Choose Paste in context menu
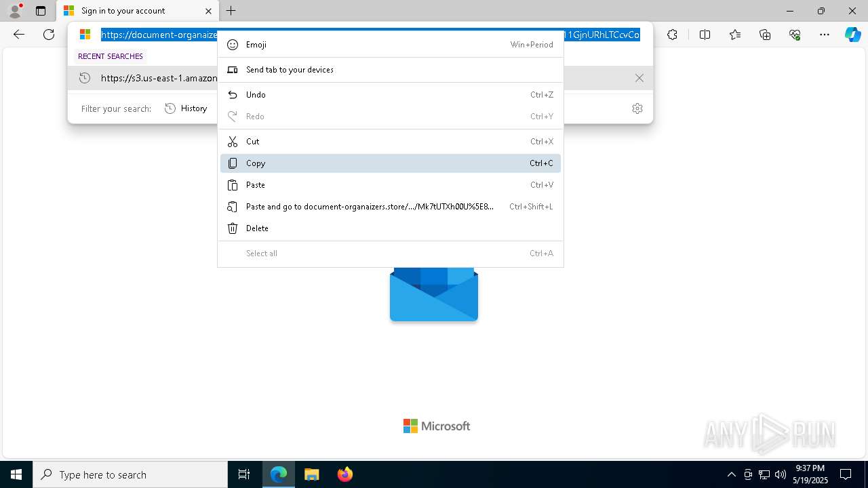 (x=391, y=185)
